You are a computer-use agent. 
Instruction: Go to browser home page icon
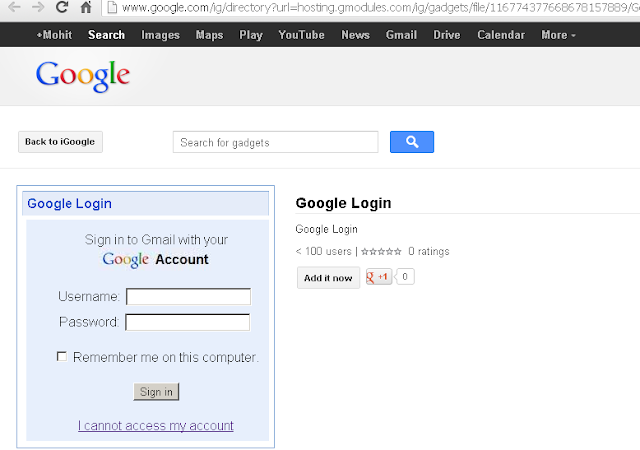[86, 9]
